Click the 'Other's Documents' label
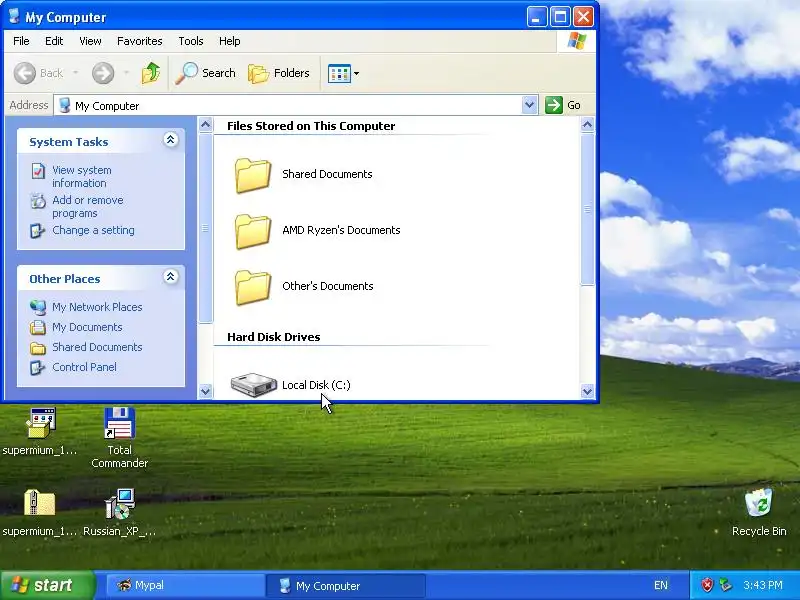 pyautogui.click(x=328, y=286)
